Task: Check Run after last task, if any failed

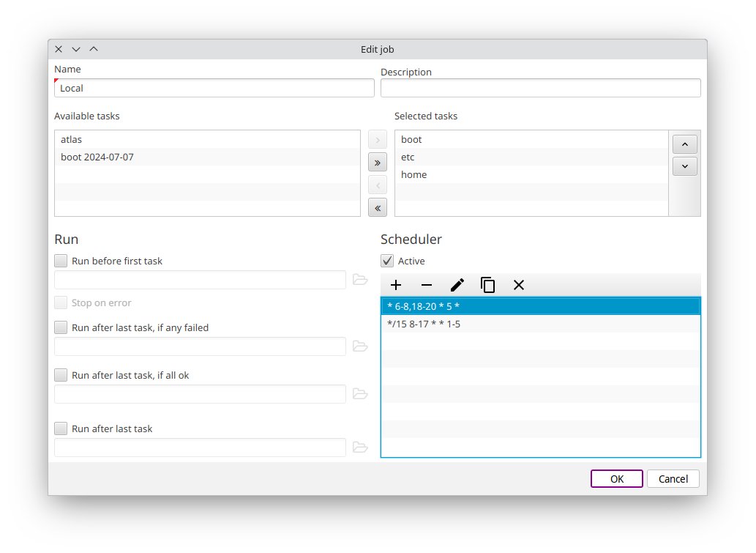Action: [x=61, y=327]
